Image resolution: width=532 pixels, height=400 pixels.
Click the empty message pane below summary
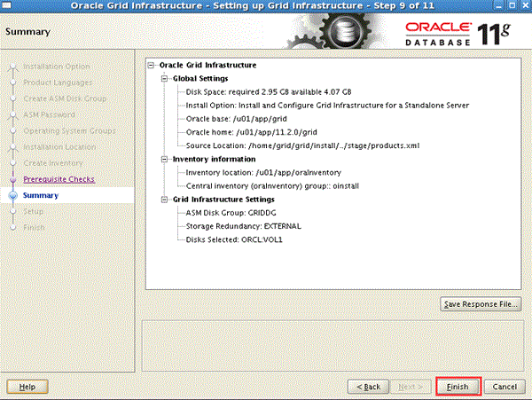pos(332,346)
